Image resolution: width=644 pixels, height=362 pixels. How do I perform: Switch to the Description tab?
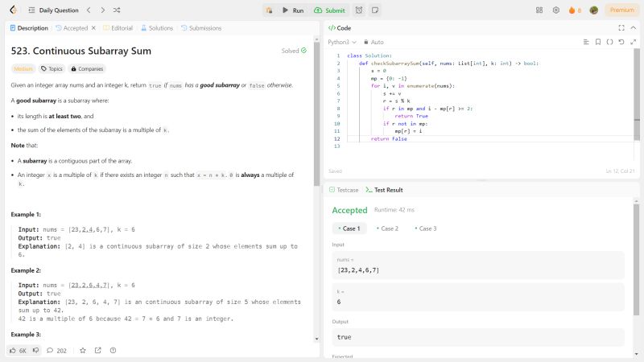pos(29,28)
